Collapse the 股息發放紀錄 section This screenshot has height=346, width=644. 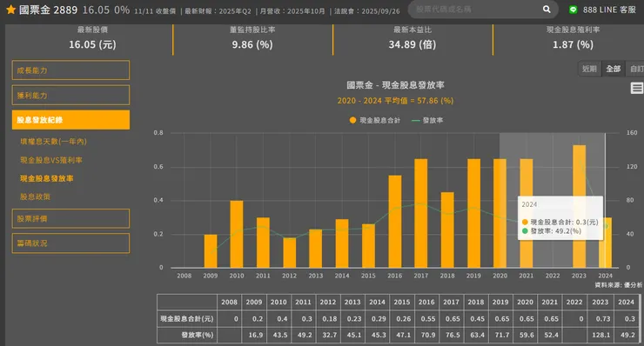[x=70, y=120]
